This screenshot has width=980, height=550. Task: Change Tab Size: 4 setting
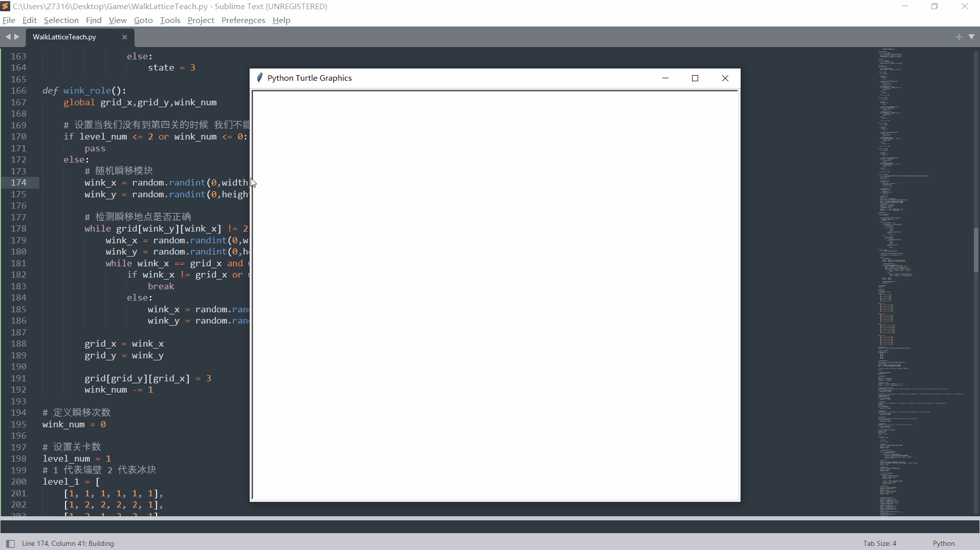880,543
